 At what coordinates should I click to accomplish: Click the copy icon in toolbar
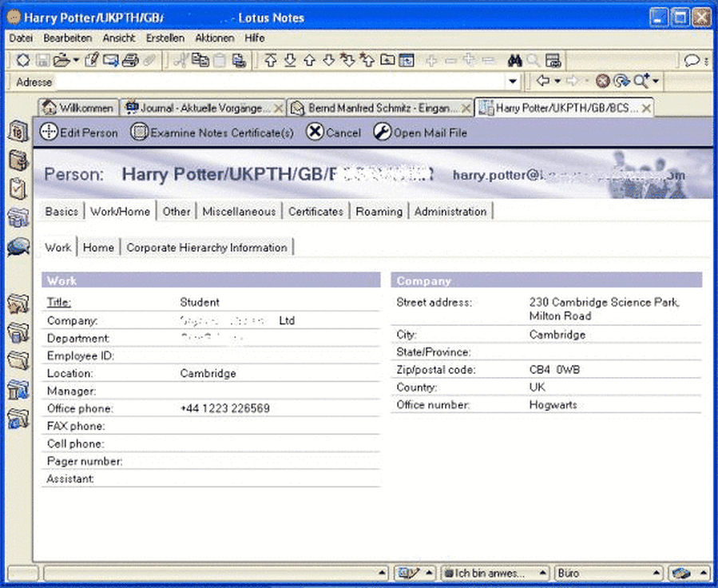point(200,60)
